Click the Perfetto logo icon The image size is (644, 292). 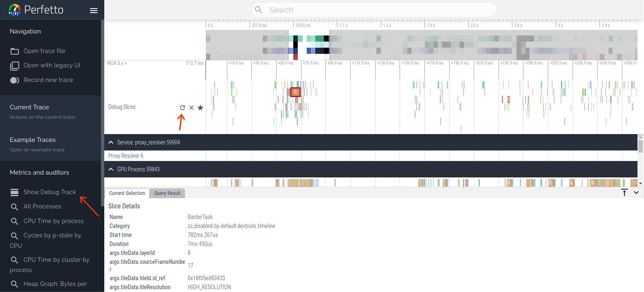tap(15, 10)
